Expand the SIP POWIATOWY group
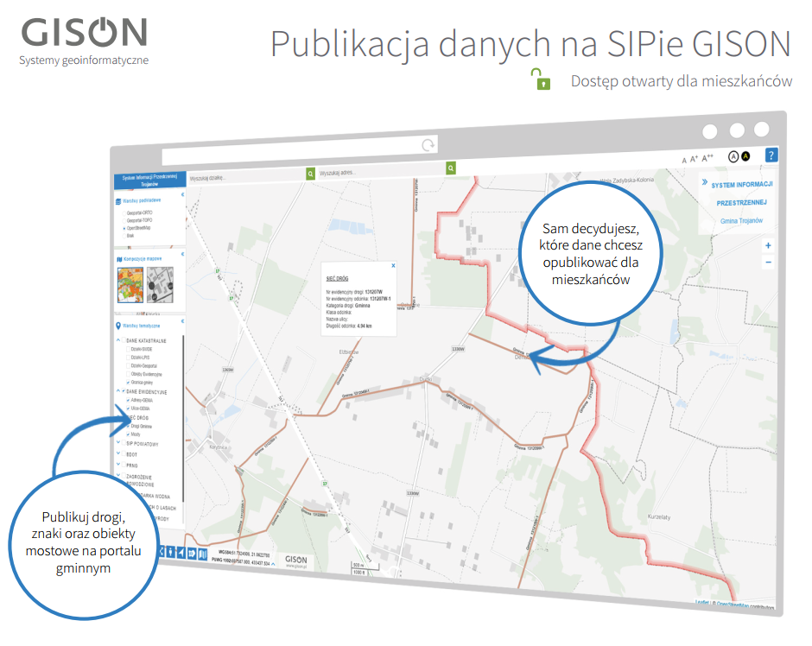 click(x=118, y=442)
